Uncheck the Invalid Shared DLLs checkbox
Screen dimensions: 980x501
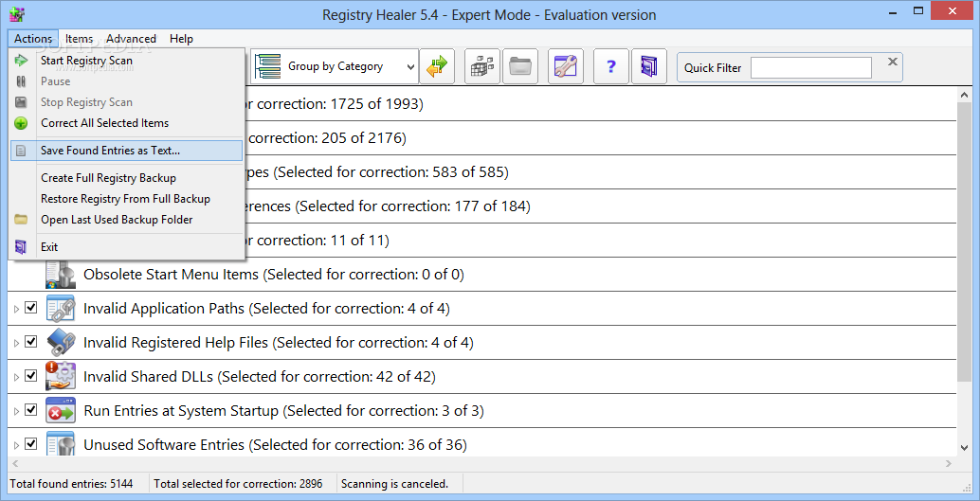[x=30, y=376]
